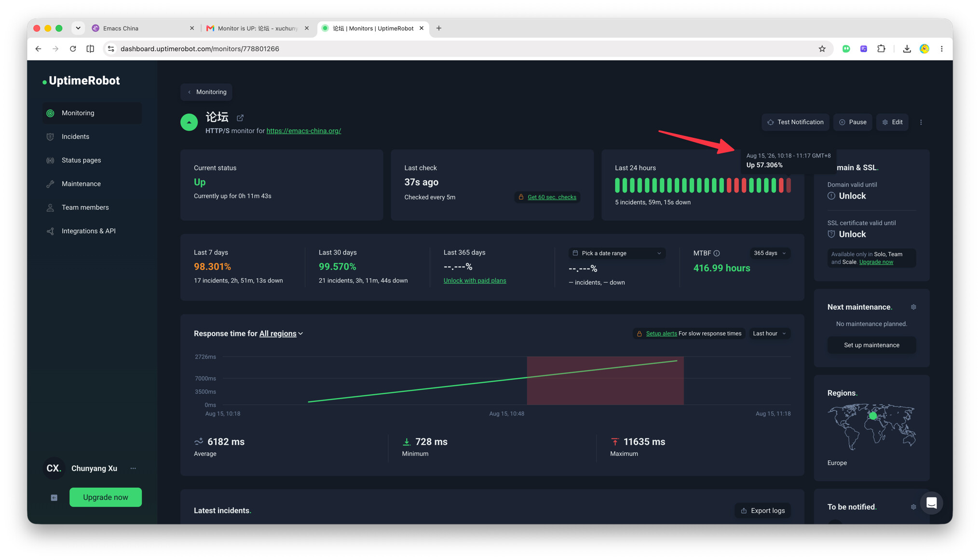The width and height of the screenshot is (980, 560).
Task: Click the last red bar in Last 24 hours
Action: pos(789,186)
